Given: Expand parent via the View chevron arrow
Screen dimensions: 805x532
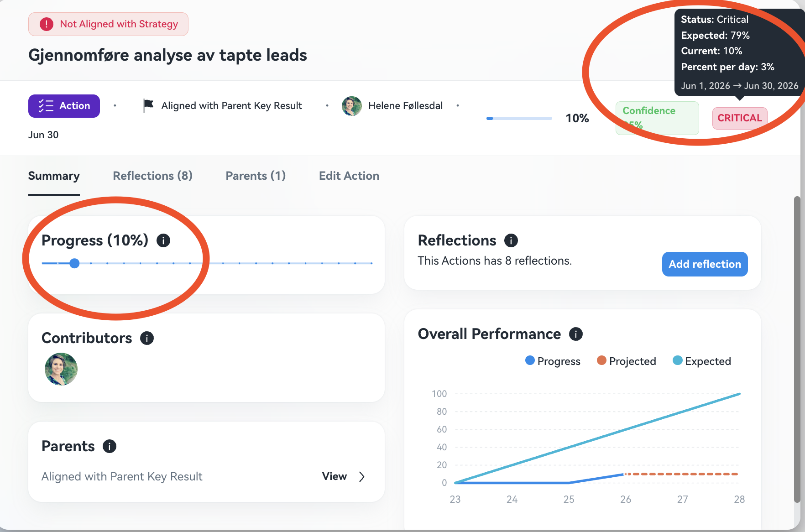Looking at the screenshot, I should point(362,477).
